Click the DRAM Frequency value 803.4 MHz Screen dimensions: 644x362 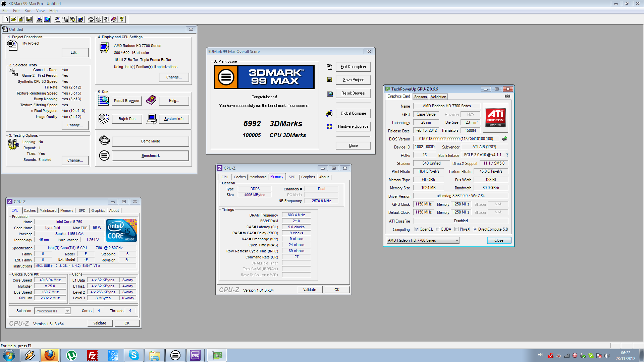coord(296,215)
